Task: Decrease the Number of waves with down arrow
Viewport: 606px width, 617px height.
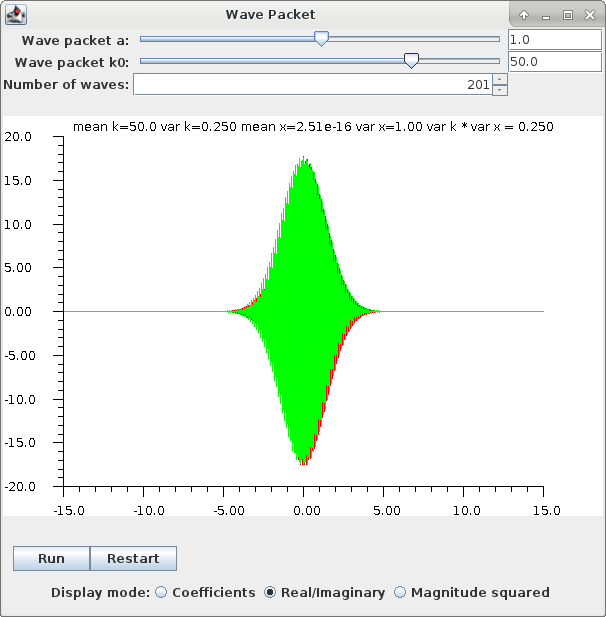Action: click(x=500, y=90)
